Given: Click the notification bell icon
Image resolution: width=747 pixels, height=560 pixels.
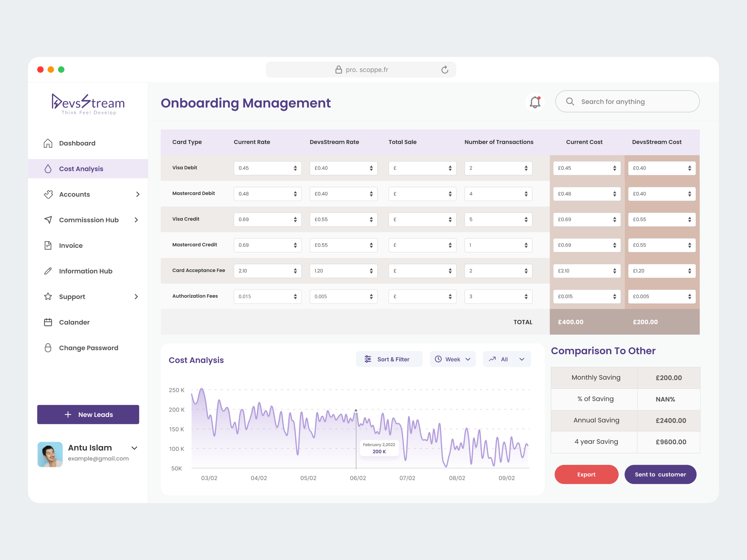Looking at the screenshot, I should pyautogui.click(x=535, y=102).
